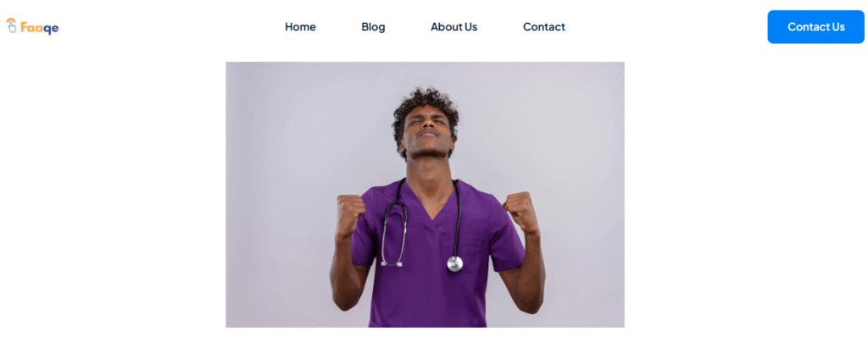This screenshot has height=348, width=868.
Task: Click the blue Contact Us button
Action: tap(815, 26)
